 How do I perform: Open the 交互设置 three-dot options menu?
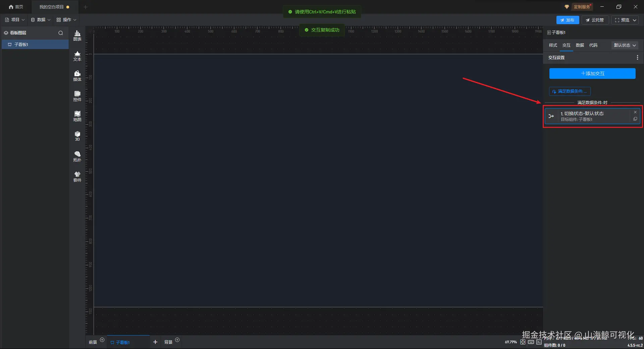click(x=637, y=58)
